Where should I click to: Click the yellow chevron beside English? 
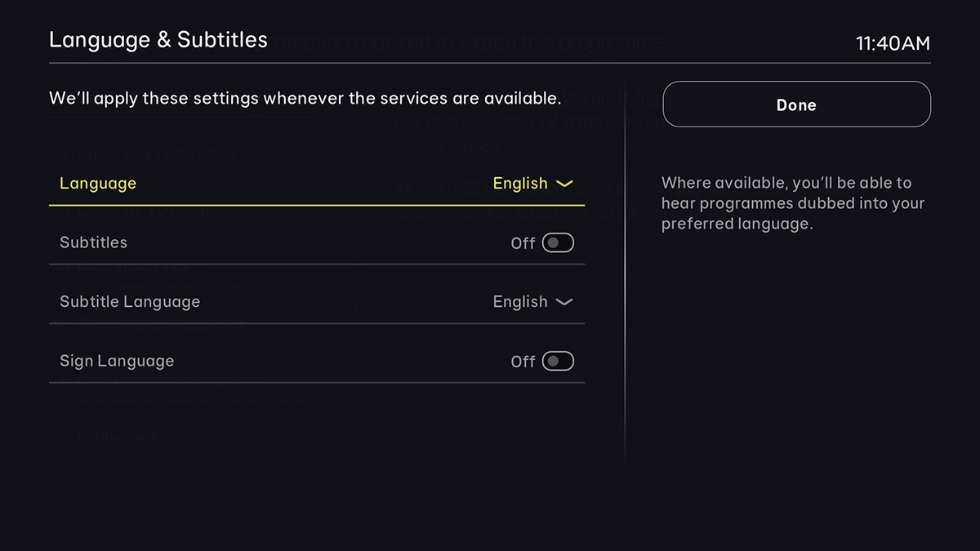[x=563, y=184]
